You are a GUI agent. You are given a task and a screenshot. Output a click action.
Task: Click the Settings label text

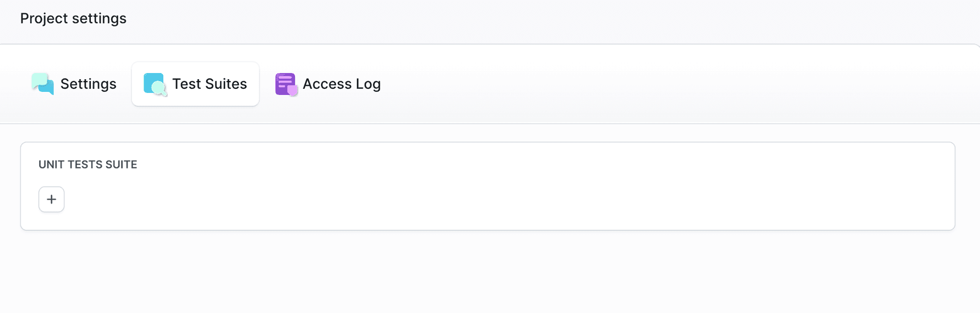(x=88, y=84)
